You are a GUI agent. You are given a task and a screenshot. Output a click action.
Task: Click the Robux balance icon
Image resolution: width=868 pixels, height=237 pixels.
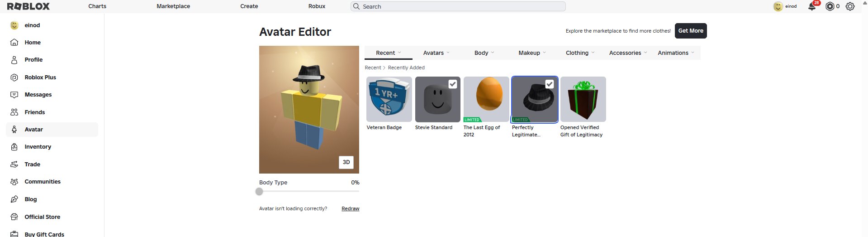coord(830,6)
